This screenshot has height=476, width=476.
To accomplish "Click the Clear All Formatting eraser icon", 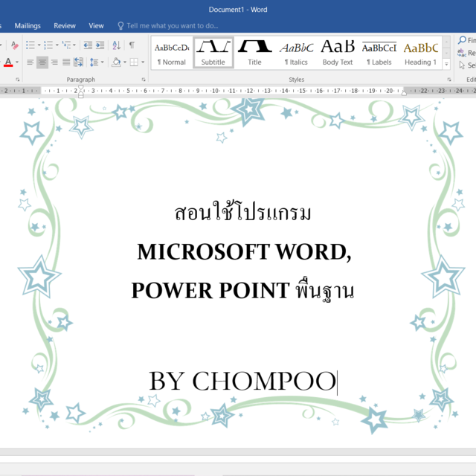I will click(14, 45).
